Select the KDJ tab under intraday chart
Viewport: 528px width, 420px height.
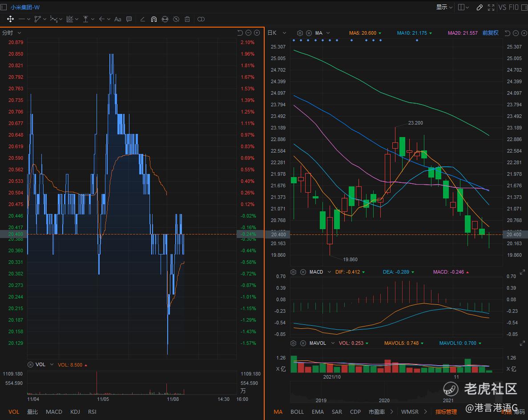click(75, 412)
